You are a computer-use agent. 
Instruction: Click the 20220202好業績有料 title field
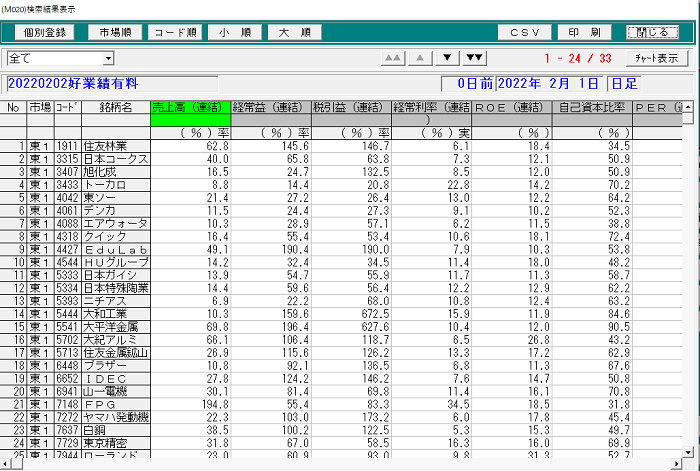[220, 84]
